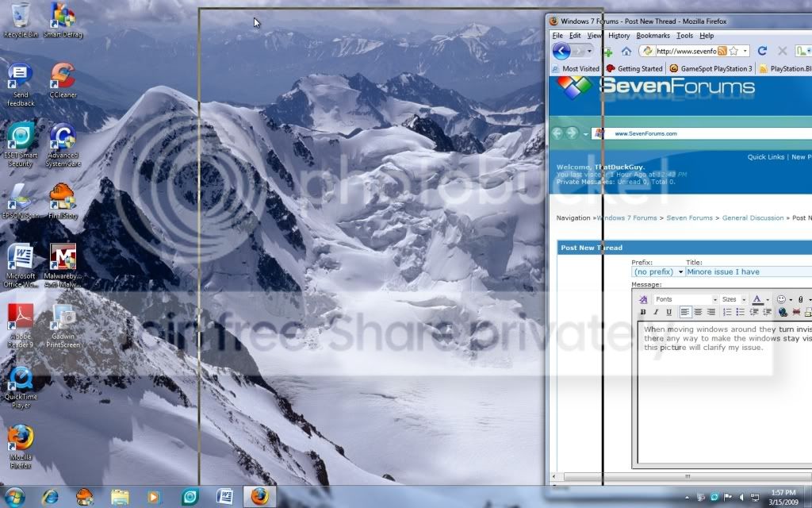Viewport: 812px width, 508px height.
Task: Open Firefox back/forward history dropdown arrow
Action: [x=589, y=52]
